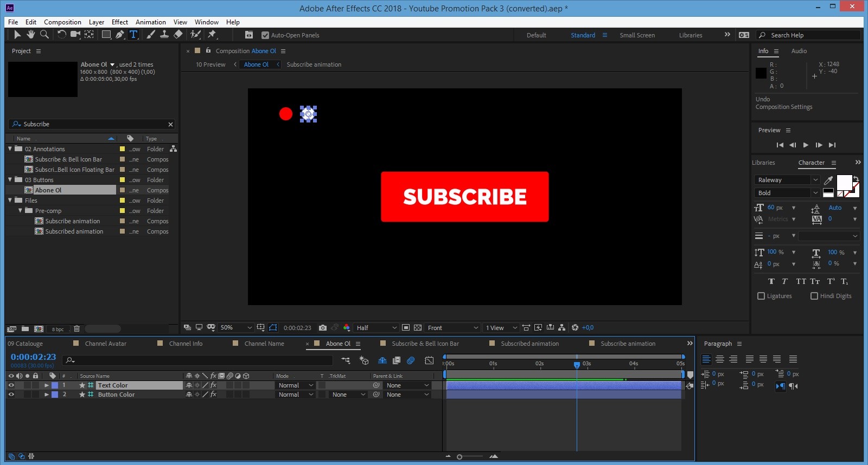Image resolution: width=868 pixels, height=465 pixels.
Task: Toggle the composition viewer lock icon
Action: click(x=208, y=50)
